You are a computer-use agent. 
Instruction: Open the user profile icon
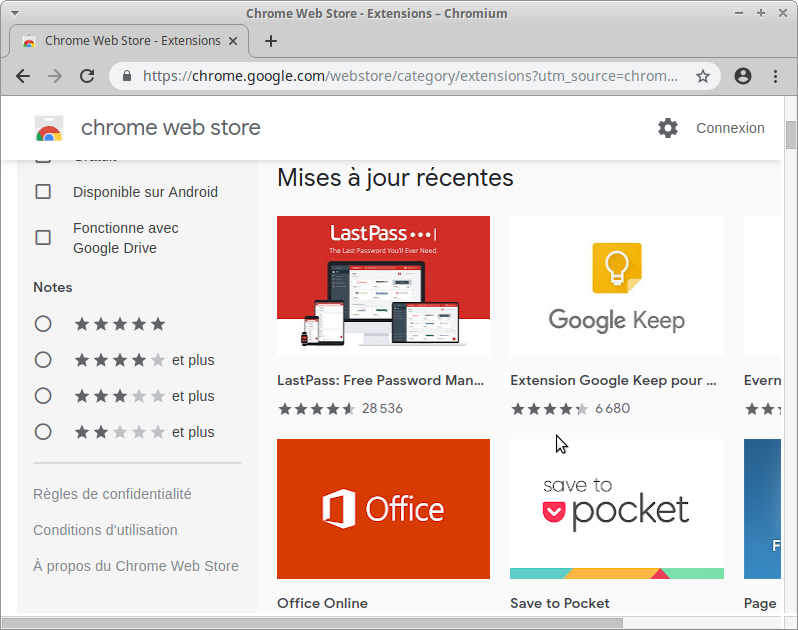[742, 76]
